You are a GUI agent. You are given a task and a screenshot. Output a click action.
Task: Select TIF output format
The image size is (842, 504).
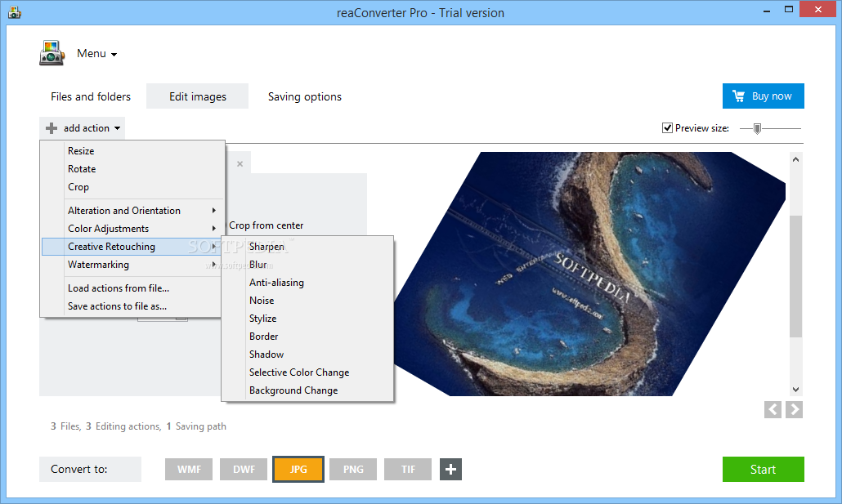408,470
